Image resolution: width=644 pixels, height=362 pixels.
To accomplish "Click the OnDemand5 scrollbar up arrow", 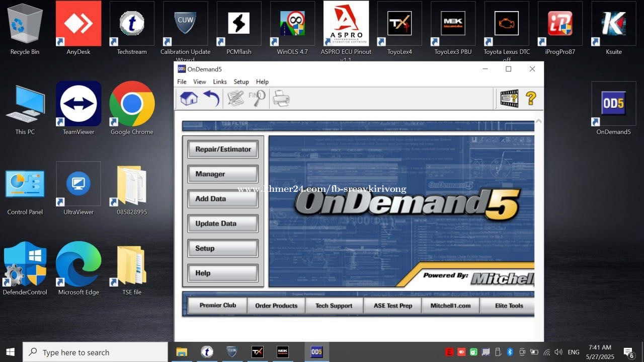I will [x=539, y=121].
